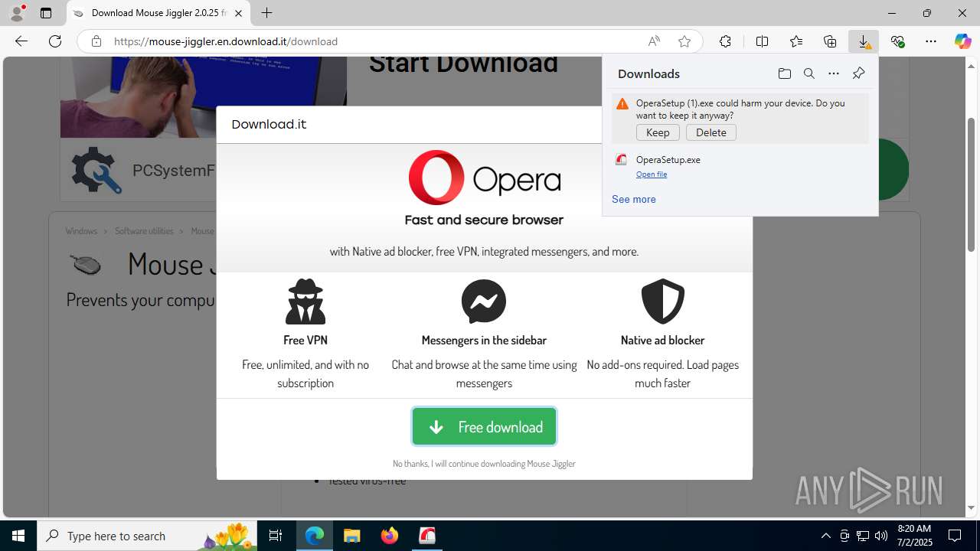Open the Opera installer taskbar icon

click(426, 536)
